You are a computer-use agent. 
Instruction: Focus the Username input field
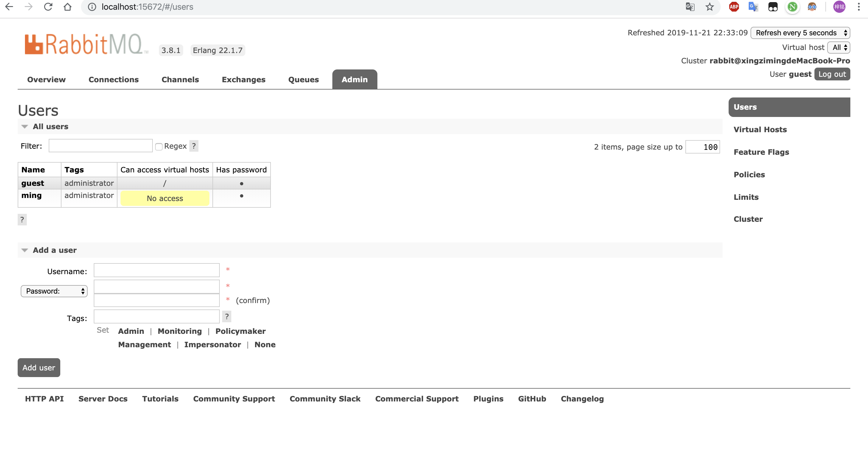pyautogui.click(x=157, y=270)
